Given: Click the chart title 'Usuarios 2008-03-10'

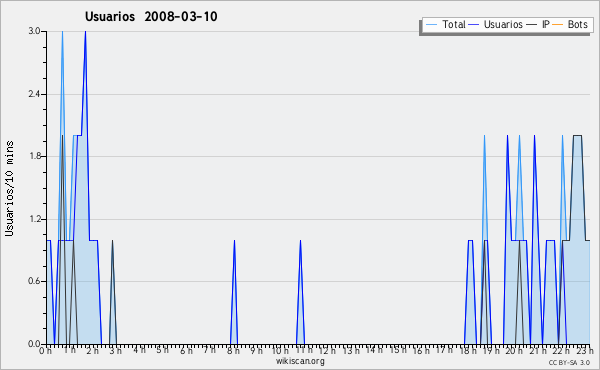Looking at the screenshot, I should point(151,16).
